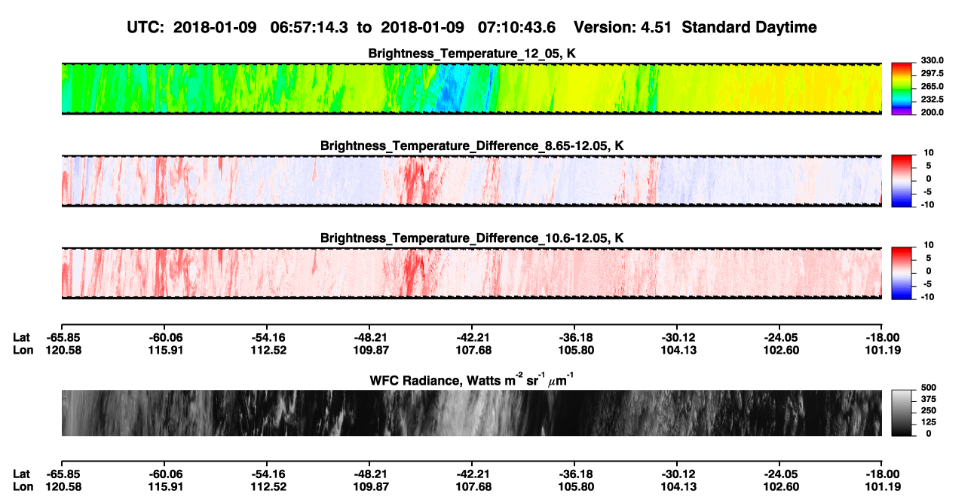The width and height of the screenshot is (980, 503).
Task: Click the 250 tick on grayscale color bar
Action: [927, 410]
